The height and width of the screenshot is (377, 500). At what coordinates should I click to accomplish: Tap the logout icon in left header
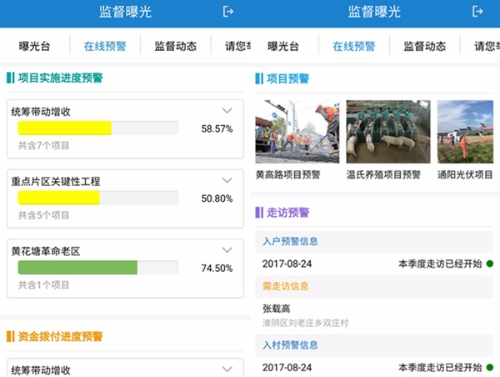point(228,12)
